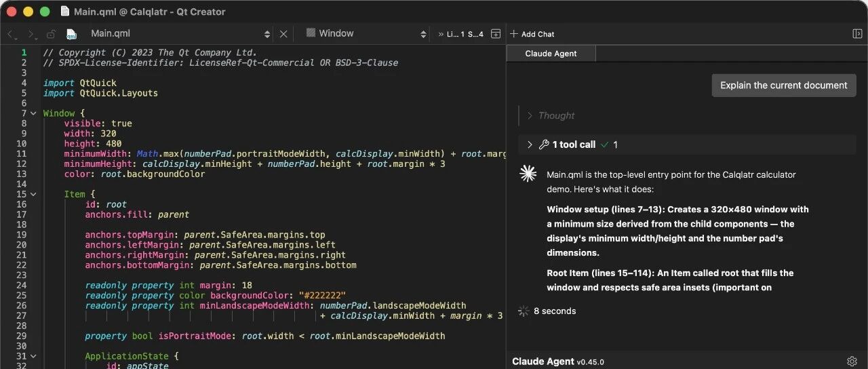The width and height of the screenshot is (868, 369).
Task: Click the anchors.topMargin line
Action: point(205,235)
